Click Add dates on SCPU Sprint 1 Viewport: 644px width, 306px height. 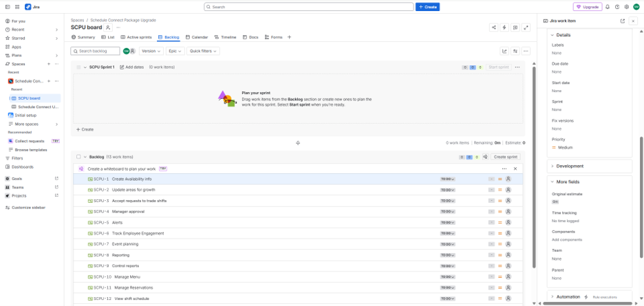coord(132,67)
